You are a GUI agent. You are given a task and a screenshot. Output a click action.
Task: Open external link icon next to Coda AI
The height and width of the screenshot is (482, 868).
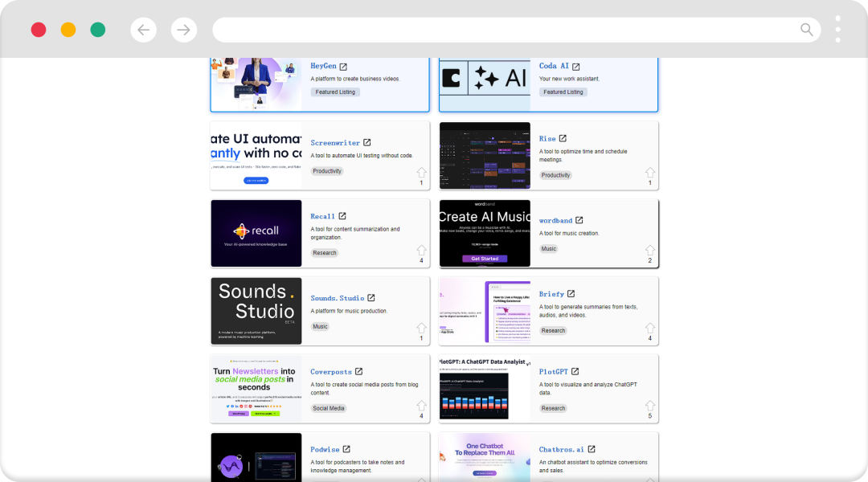575,67
